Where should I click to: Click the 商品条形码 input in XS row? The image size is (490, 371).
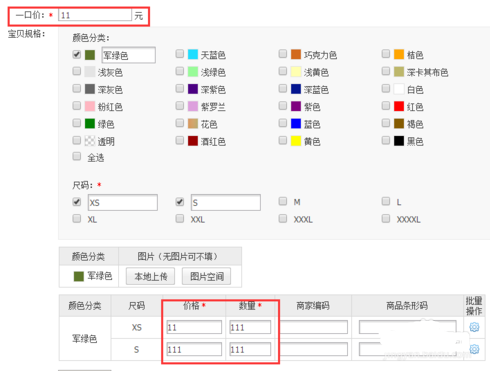[407, 327]
